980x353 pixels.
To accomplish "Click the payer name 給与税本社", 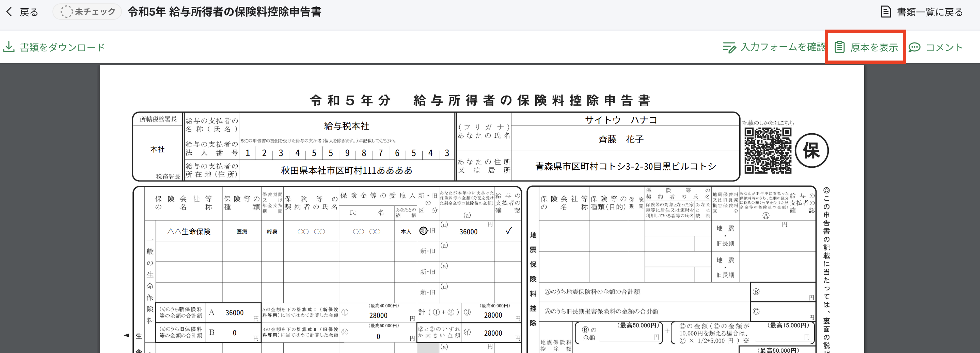I will [x=347, y=126].
